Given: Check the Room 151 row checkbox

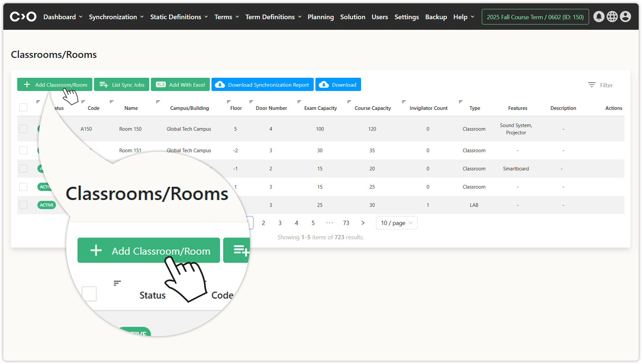Looking at the screenshot, I should [x=23, y=150].
